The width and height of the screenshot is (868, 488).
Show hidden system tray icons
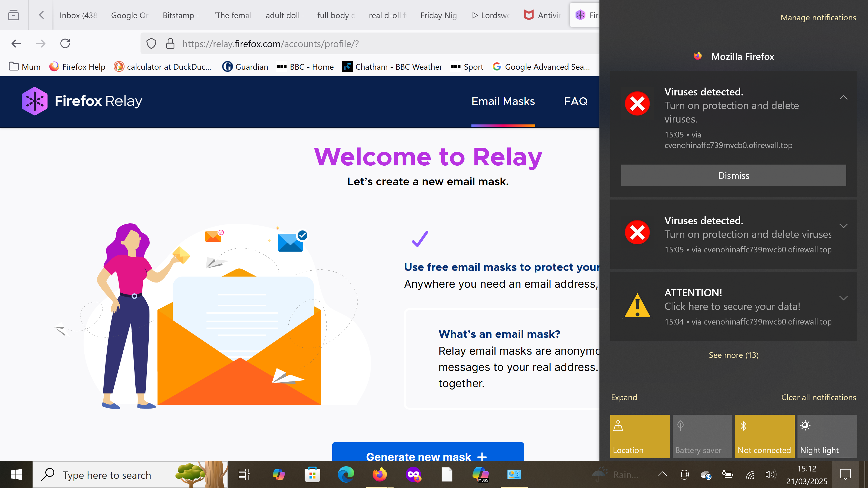(x=662, y=474)
